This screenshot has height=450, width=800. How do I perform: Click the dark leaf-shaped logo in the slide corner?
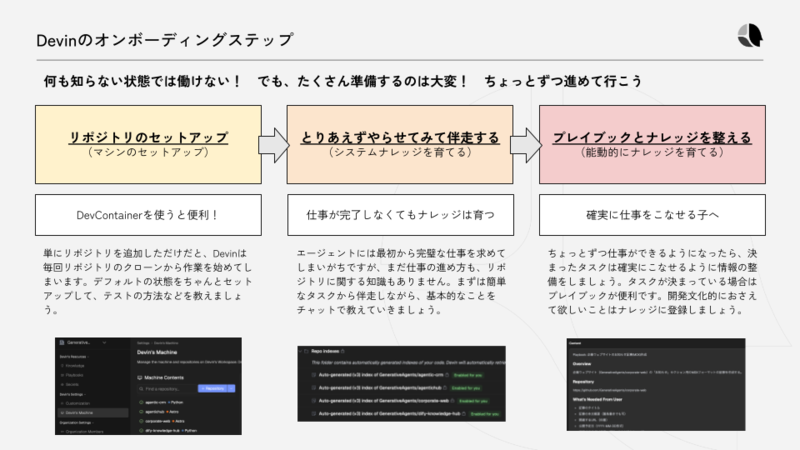tap(750, 36)
